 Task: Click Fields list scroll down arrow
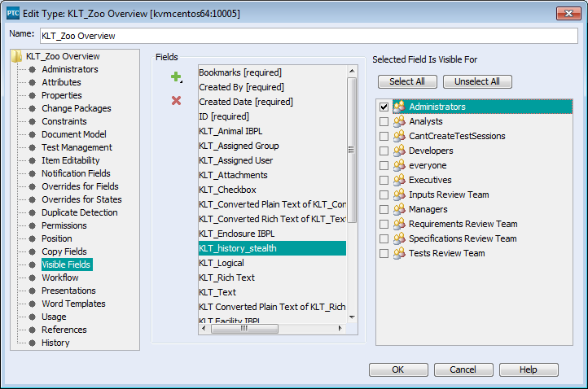pyautogui.click(x=352, y=317)
